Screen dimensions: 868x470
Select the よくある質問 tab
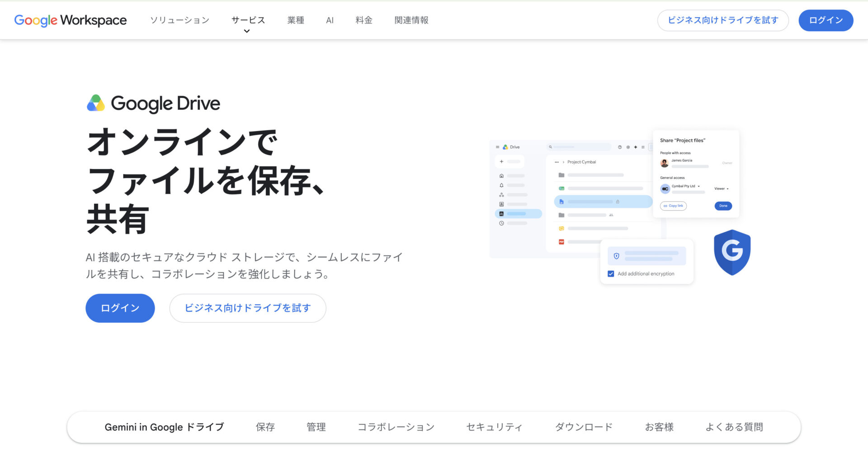(x=735, y=427)
